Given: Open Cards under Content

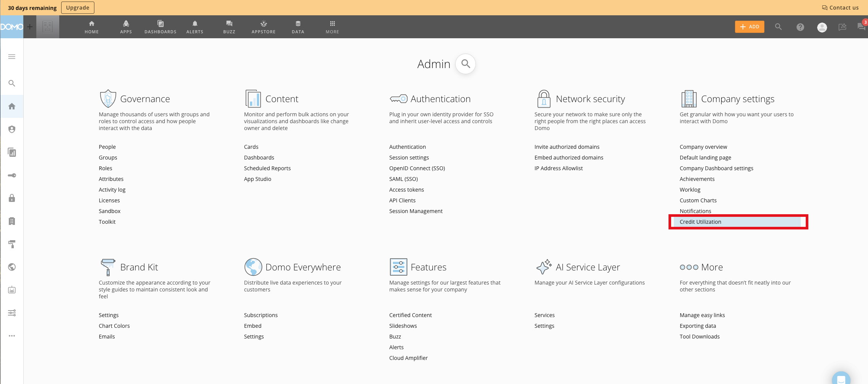Looking at the screenshot, I should tap(251, 147).
